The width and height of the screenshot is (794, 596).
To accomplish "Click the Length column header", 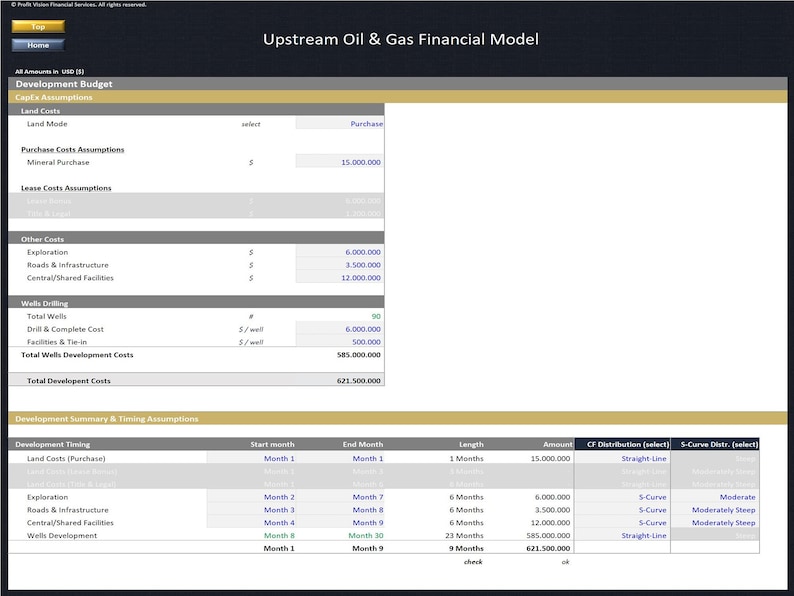I will 471,444.
